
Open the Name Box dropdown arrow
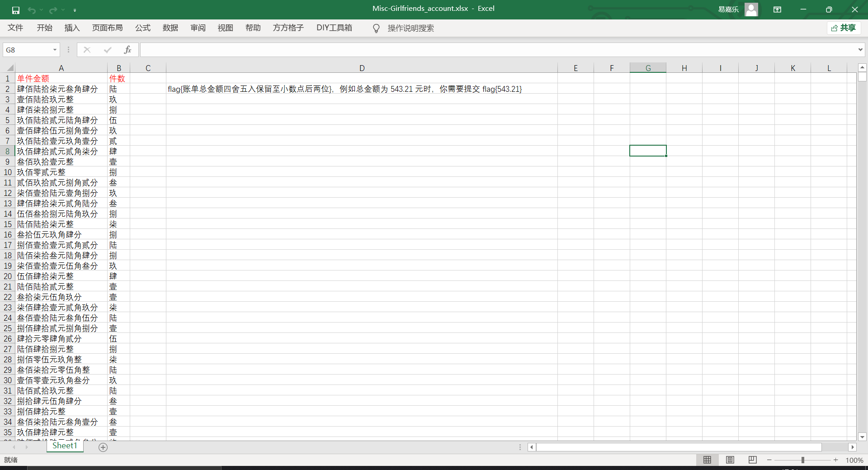[55, 50]
